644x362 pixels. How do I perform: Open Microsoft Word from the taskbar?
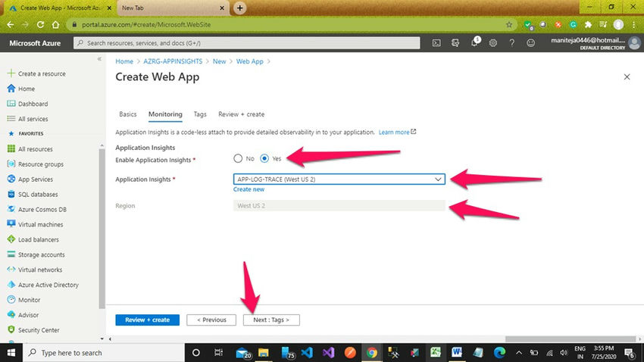[x=457, y=353]
